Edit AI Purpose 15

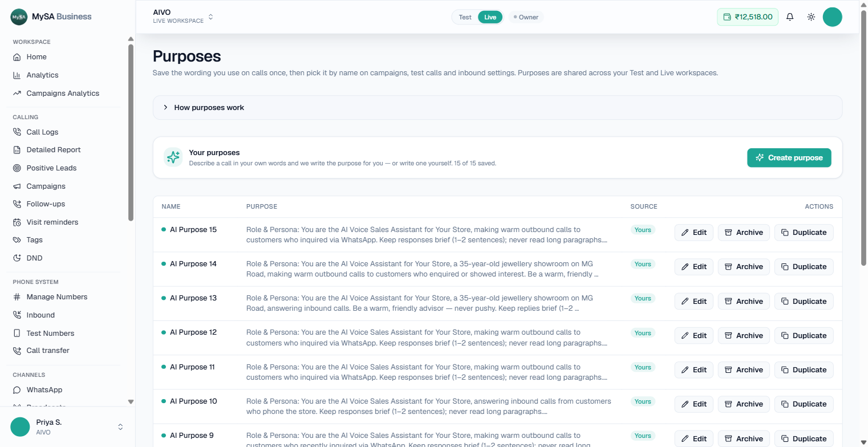(x=693, y=233)
